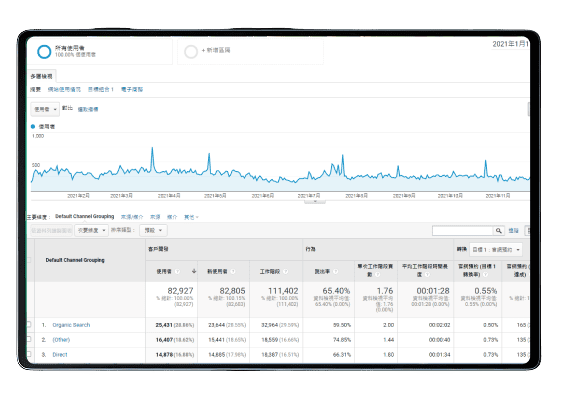
Task: Open the 預設 sort type dropdown
Action: coord(153,230)
